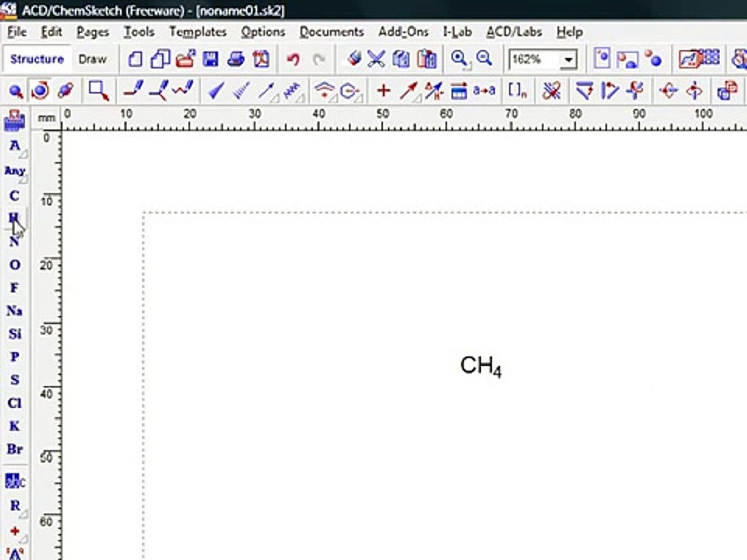Select the Select/Move tool
Screen dimensions: 747x560
(16, 91)
